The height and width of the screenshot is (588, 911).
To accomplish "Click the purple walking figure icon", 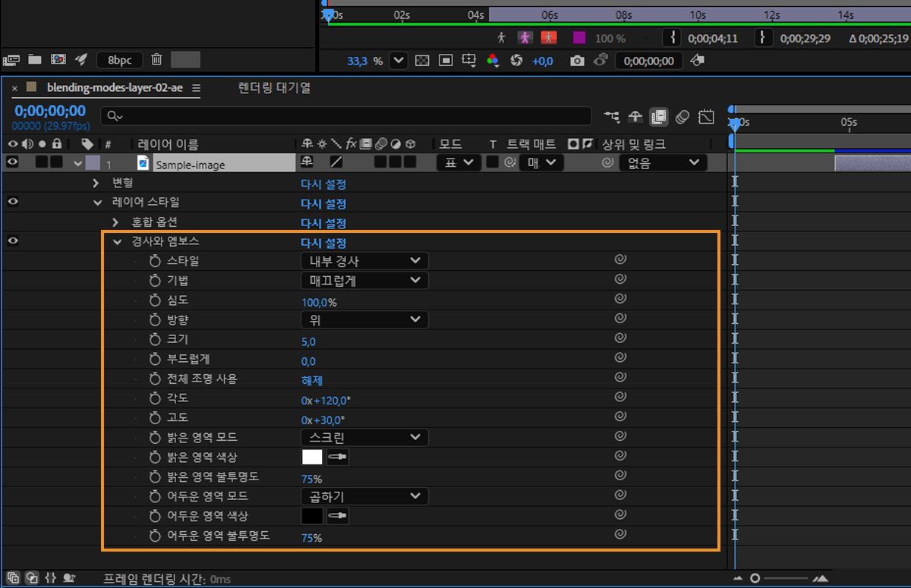I will [x=525, y=37].
